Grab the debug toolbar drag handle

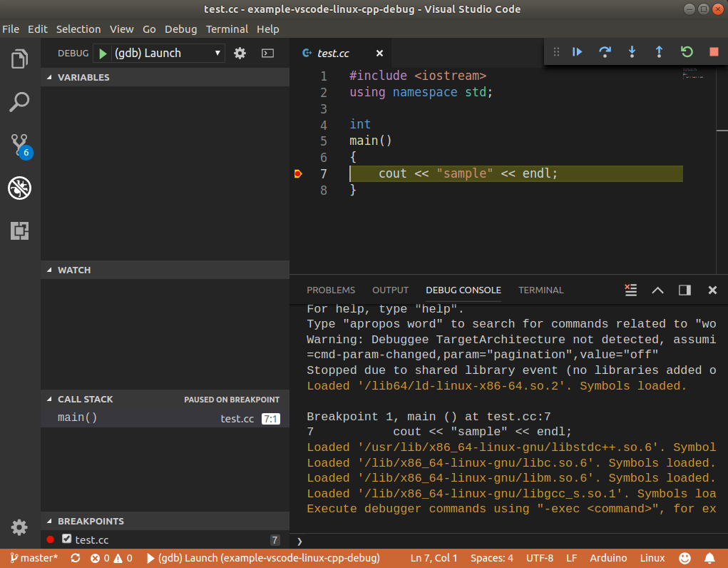pyautogui.click(x=556, y=51)
